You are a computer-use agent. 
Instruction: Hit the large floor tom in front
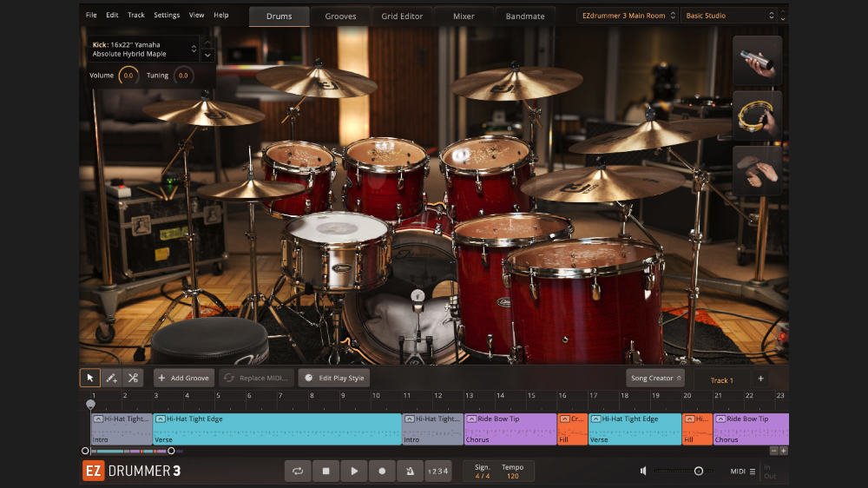click(x=584, y=302)
